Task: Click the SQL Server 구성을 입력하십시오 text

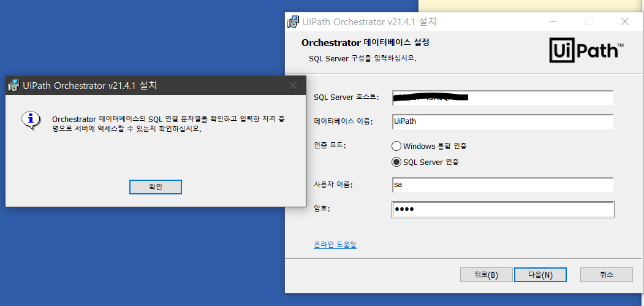Action: (363, 58)
